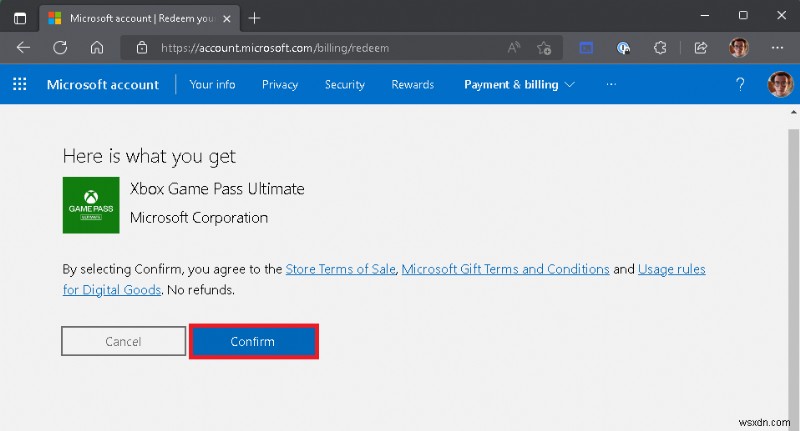This screenshot has height=431, width=800.
Task: Add this page to favorites
Action: (544, 48)
